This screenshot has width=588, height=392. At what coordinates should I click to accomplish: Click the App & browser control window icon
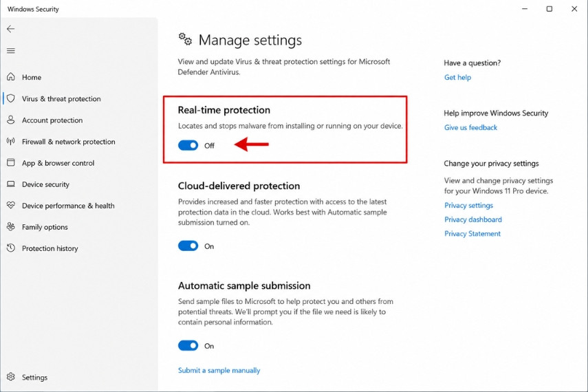pos(11,162)
